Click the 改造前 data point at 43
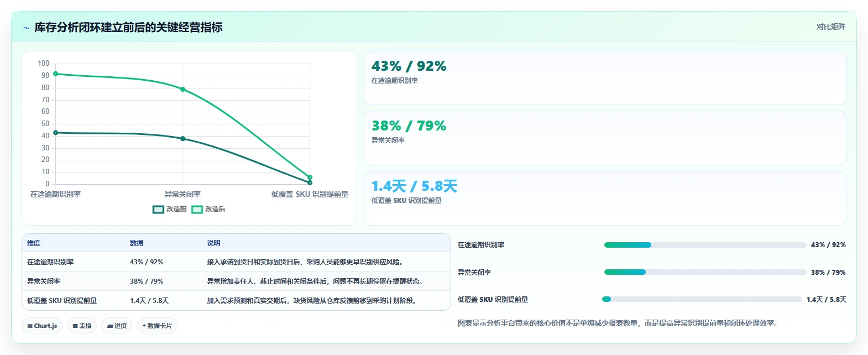This screenshot has height=355, width=868. 55,133
